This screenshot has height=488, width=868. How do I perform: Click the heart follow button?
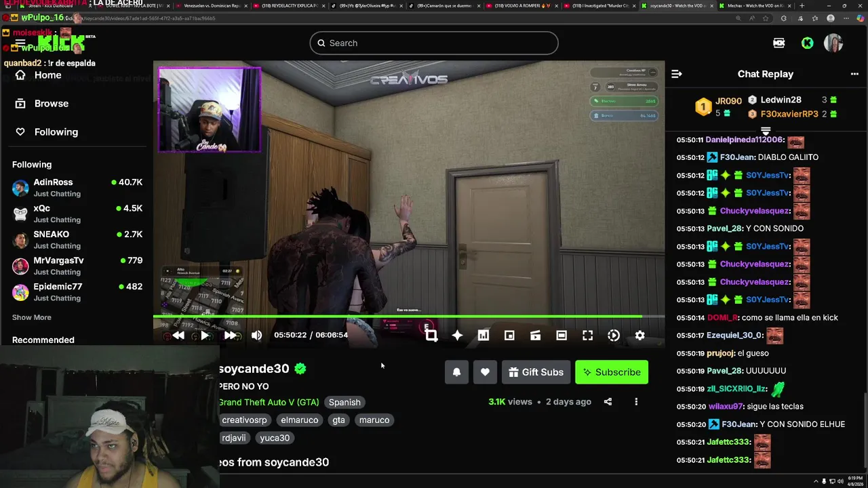click(x=485, y=372)
